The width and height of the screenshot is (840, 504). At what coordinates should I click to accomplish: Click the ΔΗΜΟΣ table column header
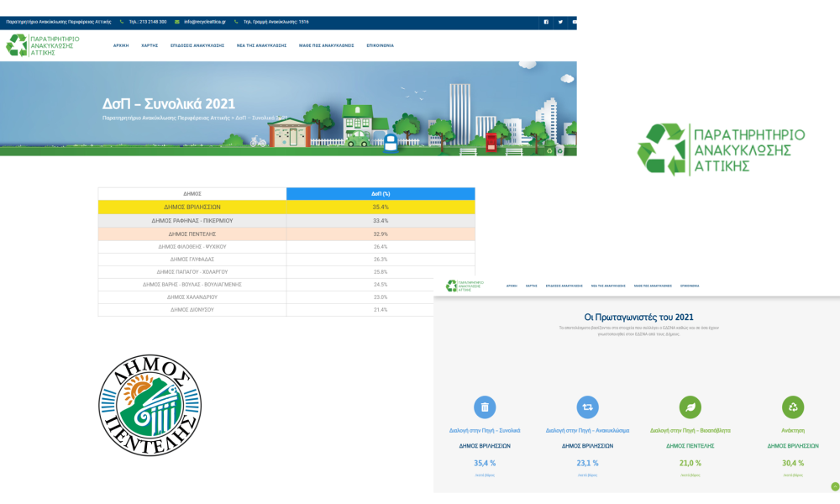coord(192,194)
